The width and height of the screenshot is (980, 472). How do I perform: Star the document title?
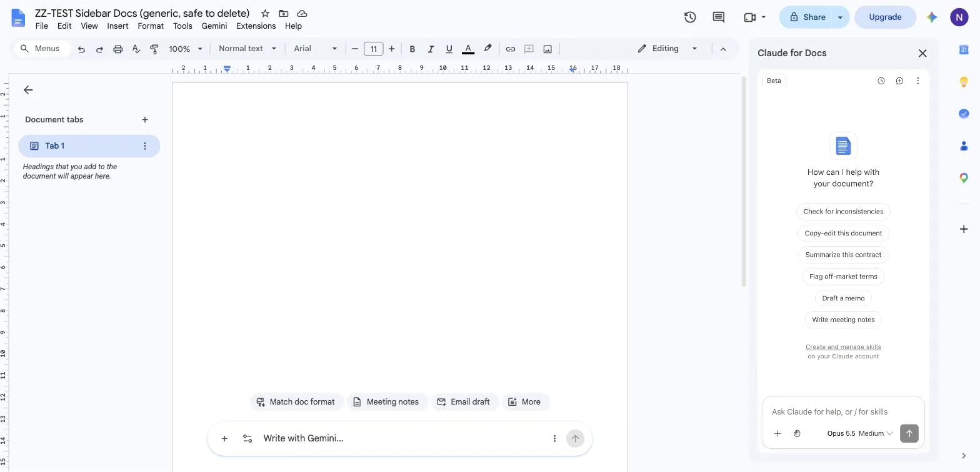(265, 13)
